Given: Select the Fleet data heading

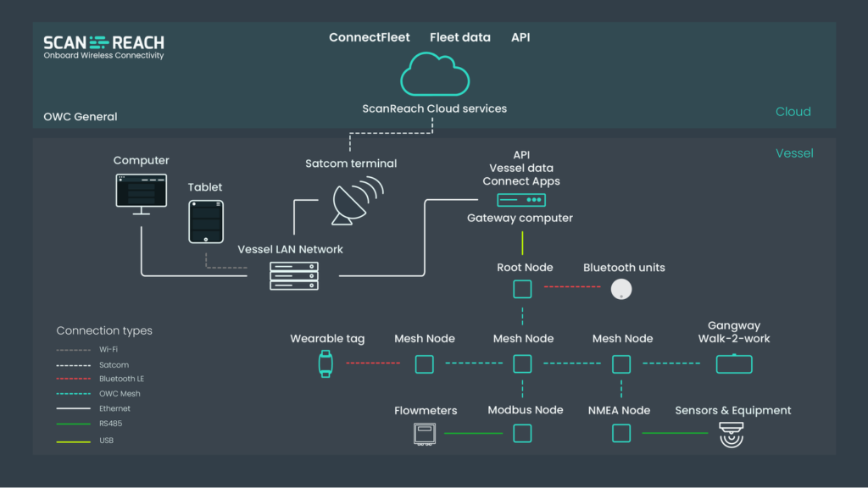Looking at the screenshot, I should click(x=460, y=37).
